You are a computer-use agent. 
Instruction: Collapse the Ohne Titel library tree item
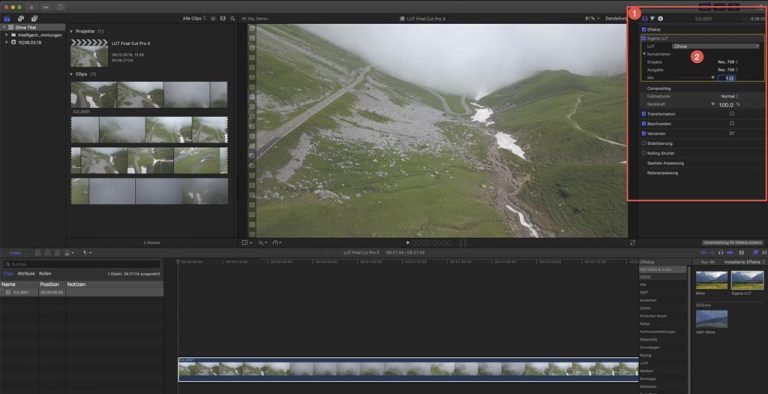(x=4, y=27)
